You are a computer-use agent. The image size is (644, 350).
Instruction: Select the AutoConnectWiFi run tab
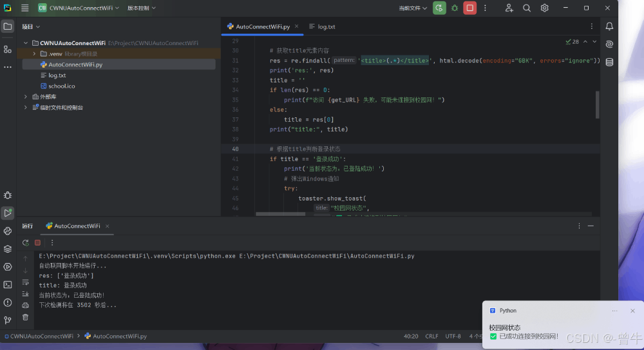[x=77, y=226]
